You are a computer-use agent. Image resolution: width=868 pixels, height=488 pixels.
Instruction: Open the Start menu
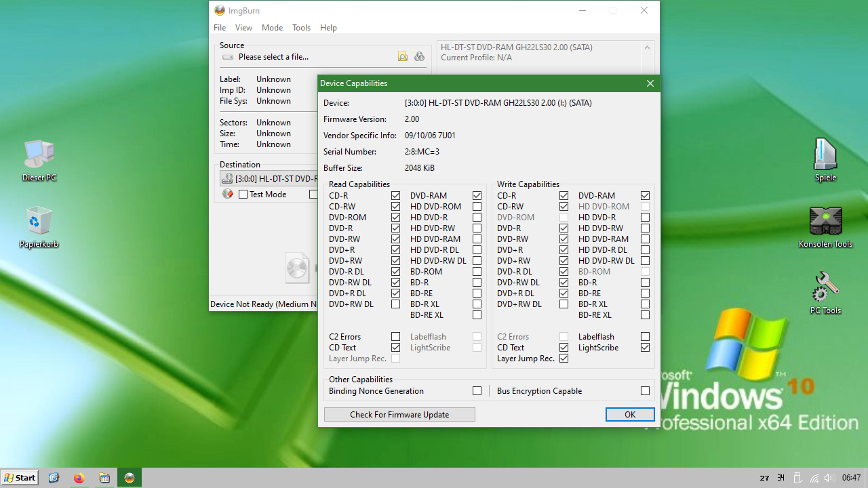(20, 478)
